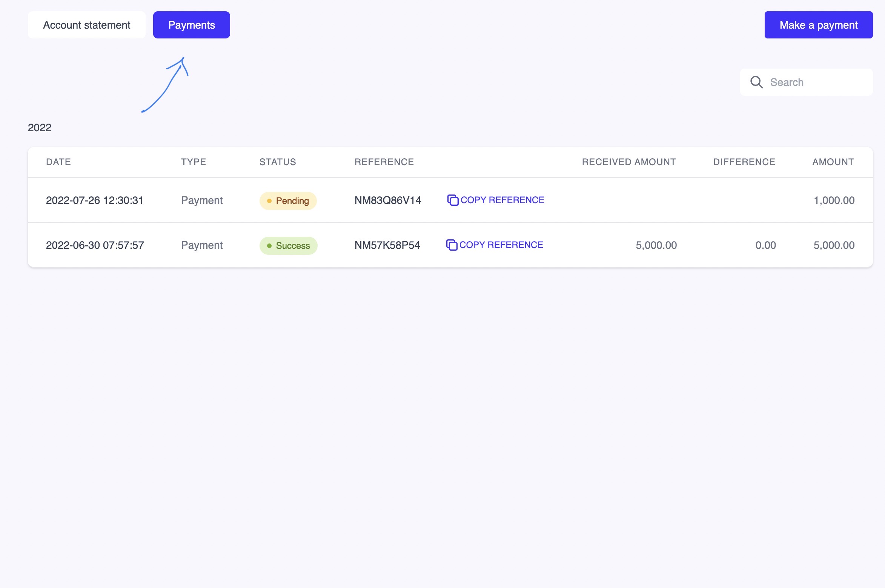Image resolution: width=885 pixels, height=588 pixels.
Task: Click reference code NM57K58P54 text
Action: click(387, 245)
